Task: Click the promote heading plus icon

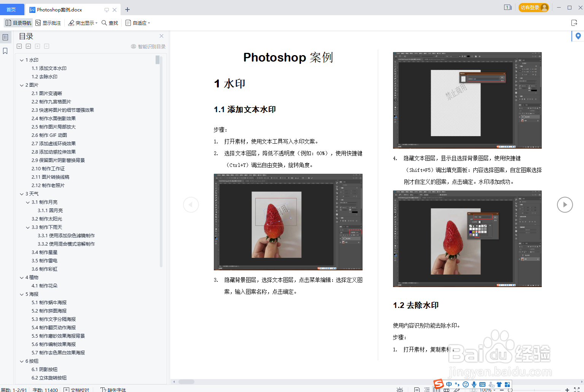Action: (x=38, y=46)
